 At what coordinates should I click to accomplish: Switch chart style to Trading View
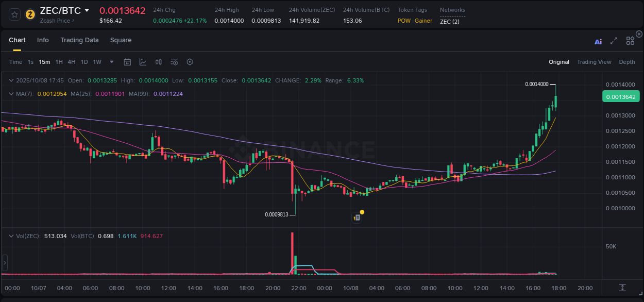tap(594, 62)
